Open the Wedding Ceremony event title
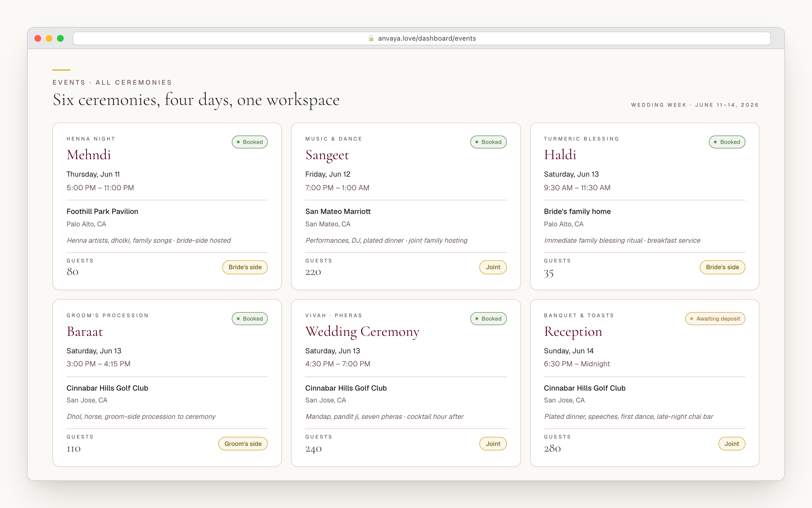Image resolution: width=812 pixels, height=508 pixels. (362, 332)
